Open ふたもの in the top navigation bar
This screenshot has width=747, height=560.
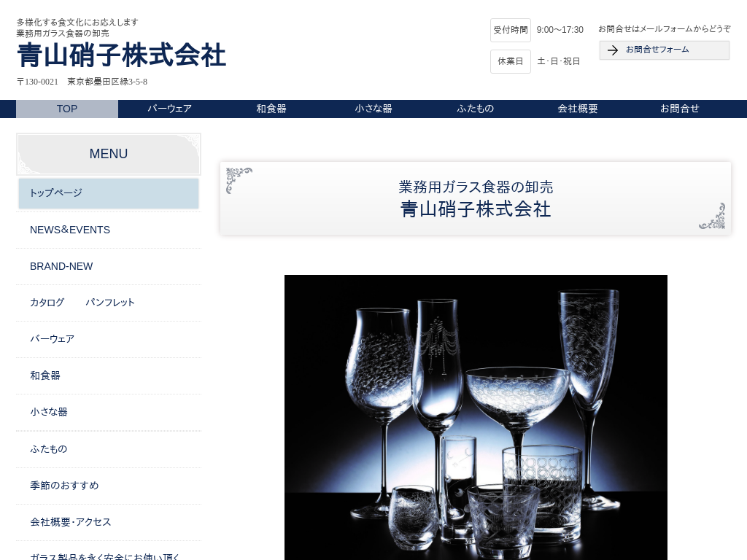[476, 109]
